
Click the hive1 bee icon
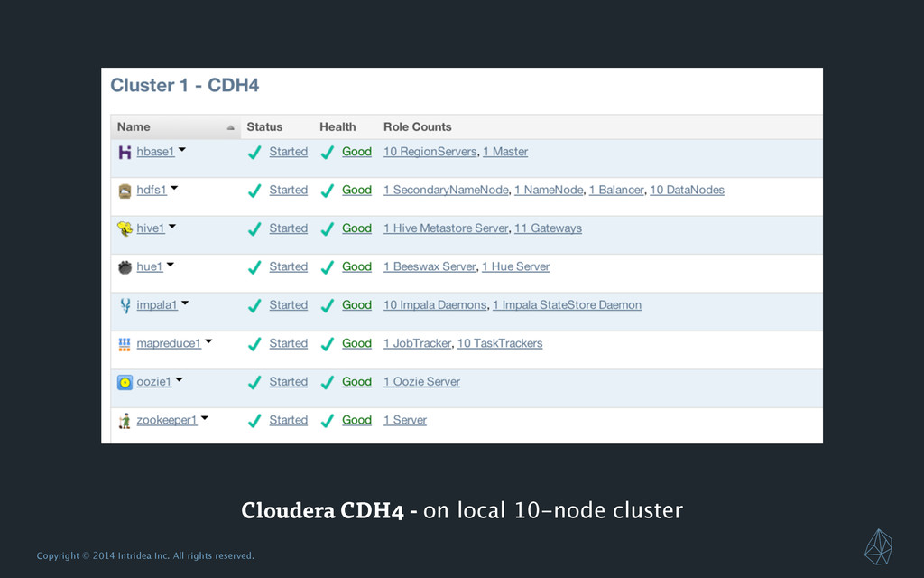click(125, 228)
